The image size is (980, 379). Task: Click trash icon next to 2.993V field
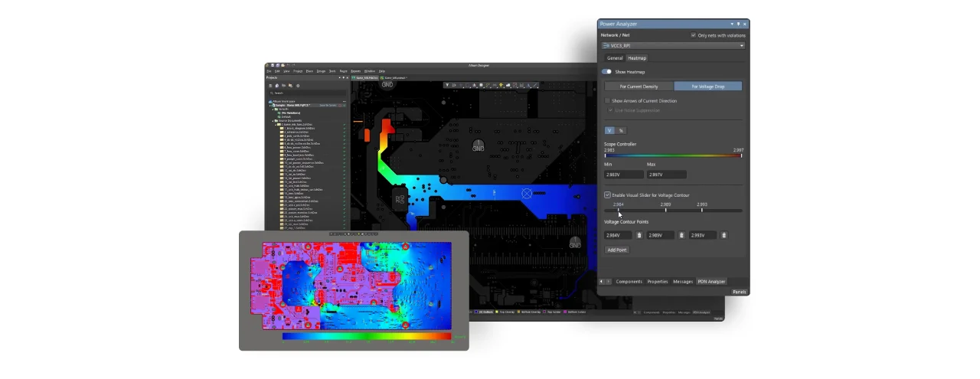(x=724, y=235)
